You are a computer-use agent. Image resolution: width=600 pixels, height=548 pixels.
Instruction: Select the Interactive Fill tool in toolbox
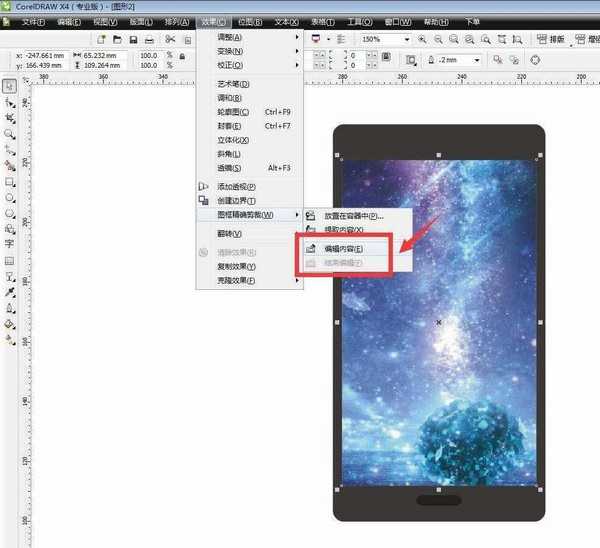point(10,339)
